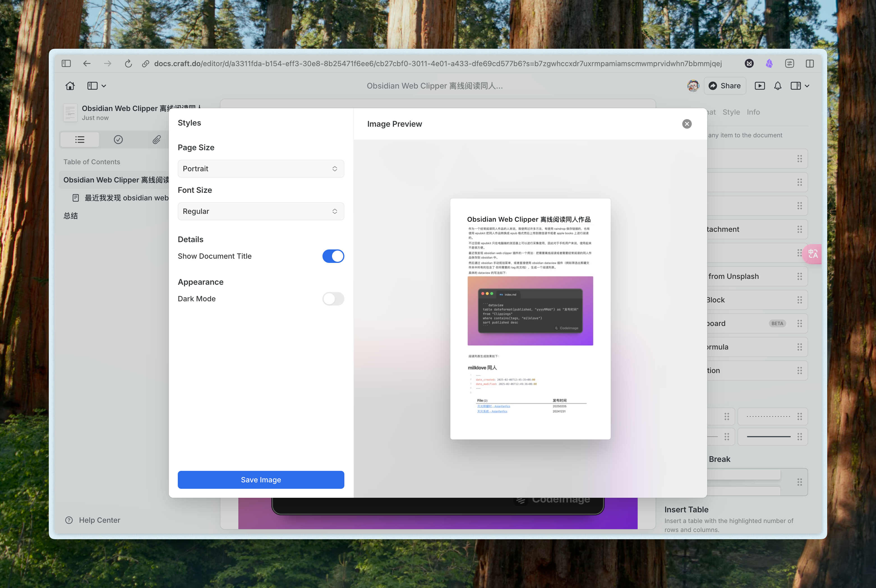876x588 pixels.
Task: Reload the page
Action: click(x=128, y=63)
